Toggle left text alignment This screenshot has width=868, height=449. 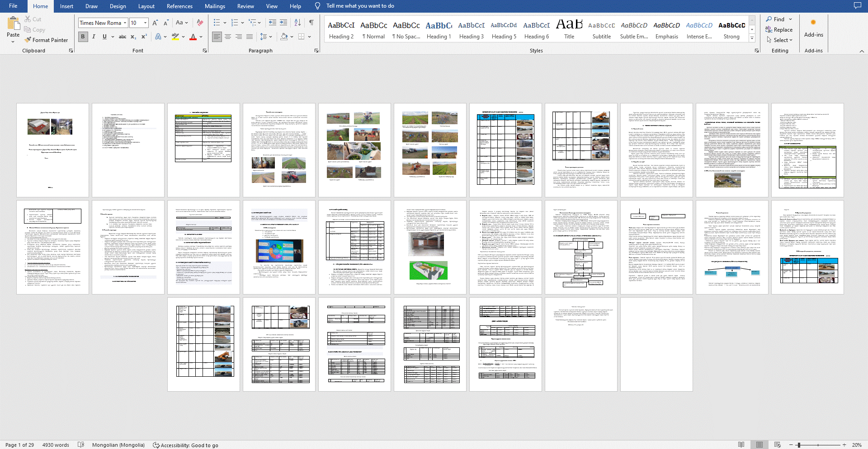pos(217,37)
